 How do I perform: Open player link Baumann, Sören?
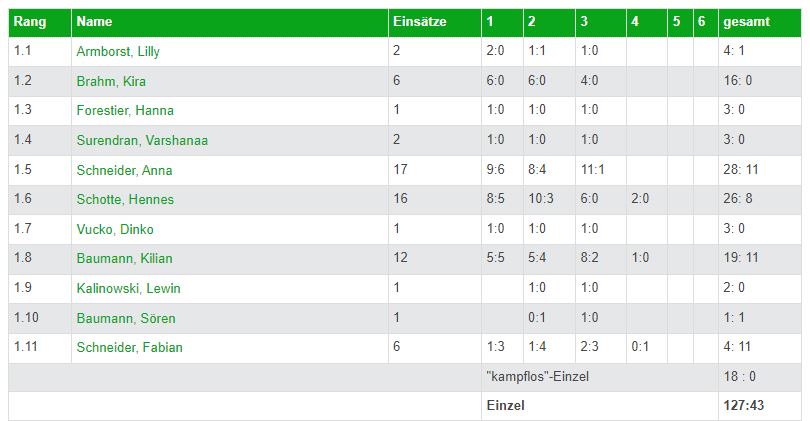pyautogui.click(x=126, y=318)
